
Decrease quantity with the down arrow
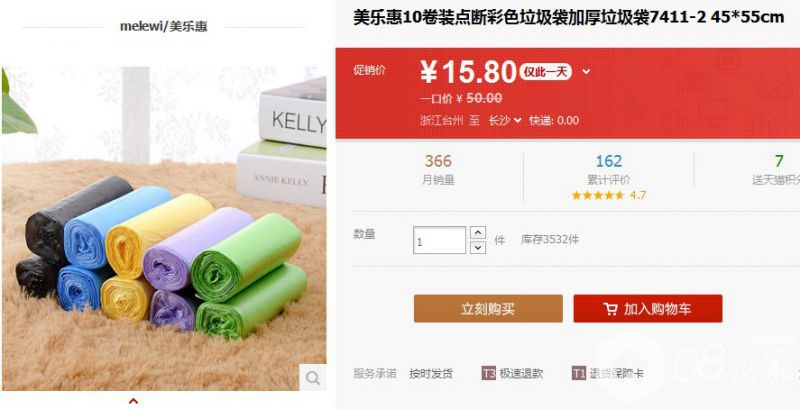pos(478,247)
